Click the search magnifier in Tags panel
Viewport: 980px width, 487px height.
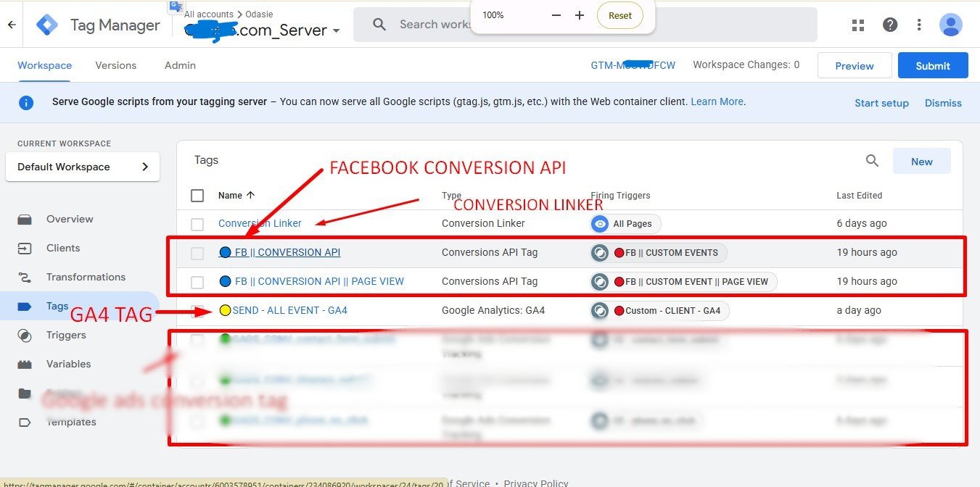click(873, 161)
